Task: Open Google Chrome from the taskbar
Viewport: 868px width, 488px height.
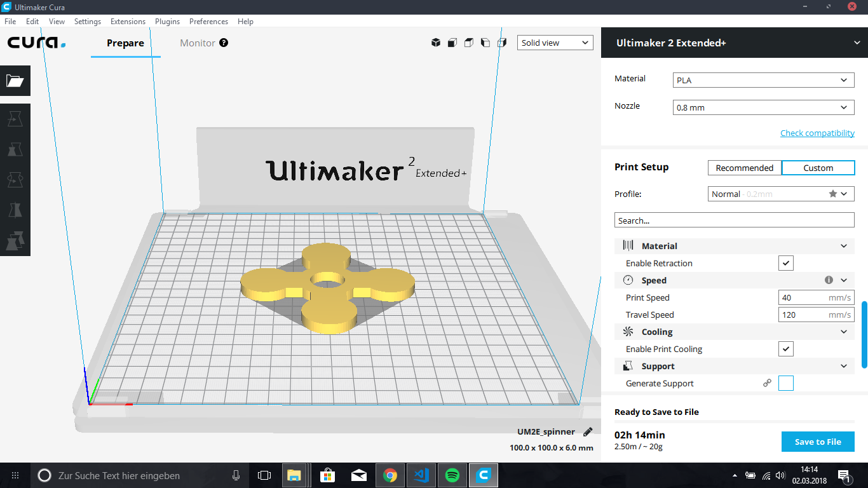Action: [x=390, y=475]
